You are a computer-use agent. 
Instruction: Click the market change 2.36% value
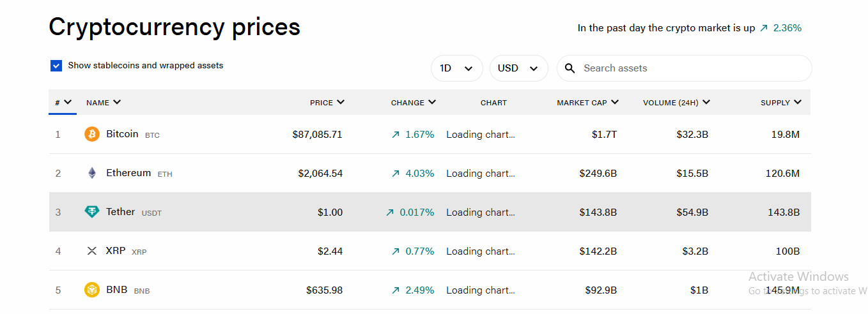[x=787, y=28]
